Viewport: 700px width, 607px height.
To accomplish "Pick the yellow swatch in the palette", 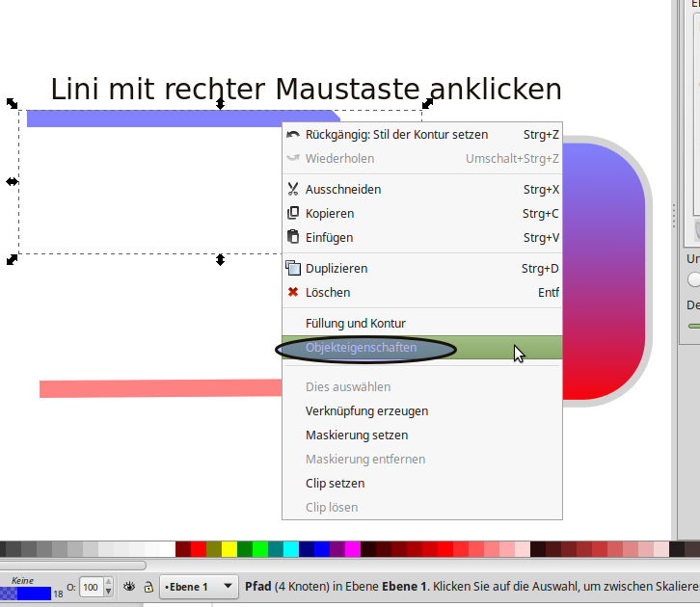I will point(229,549).
